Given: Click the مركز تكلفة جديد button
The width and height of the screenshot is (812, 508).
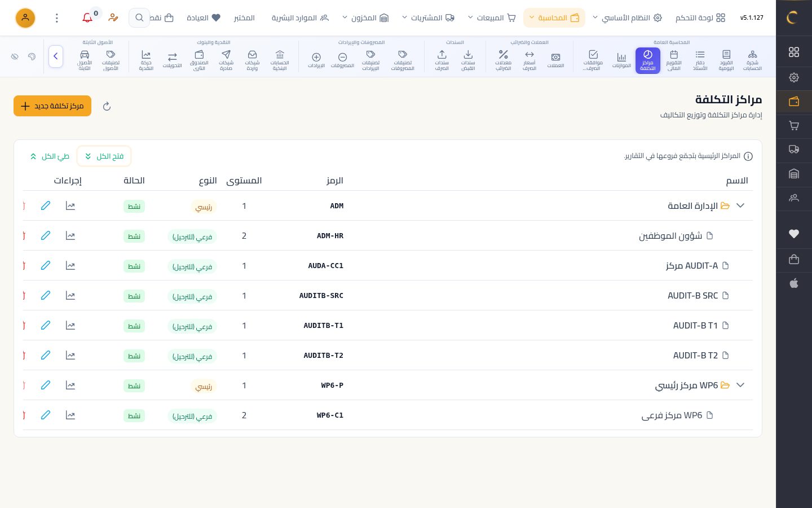Looking at the screenshot, I should (x=52, y=106).
